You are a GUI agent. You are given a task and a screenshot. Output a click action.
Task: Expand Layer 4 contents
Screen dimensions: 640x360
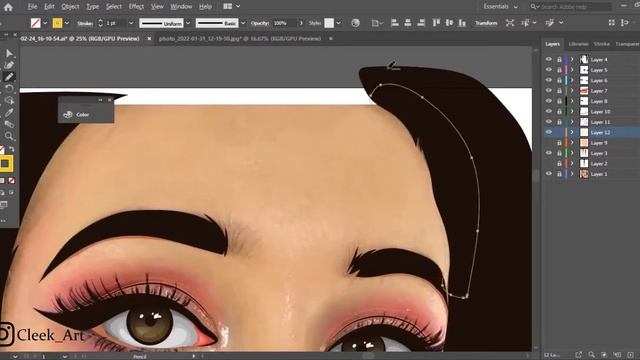(572, 60)
